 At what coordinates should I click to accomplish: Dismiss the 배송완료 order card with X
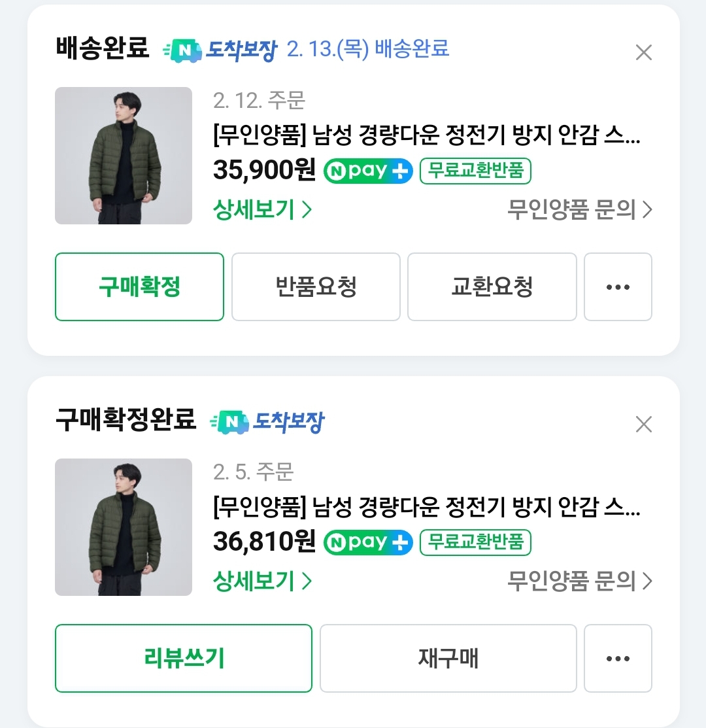point(644,52)
